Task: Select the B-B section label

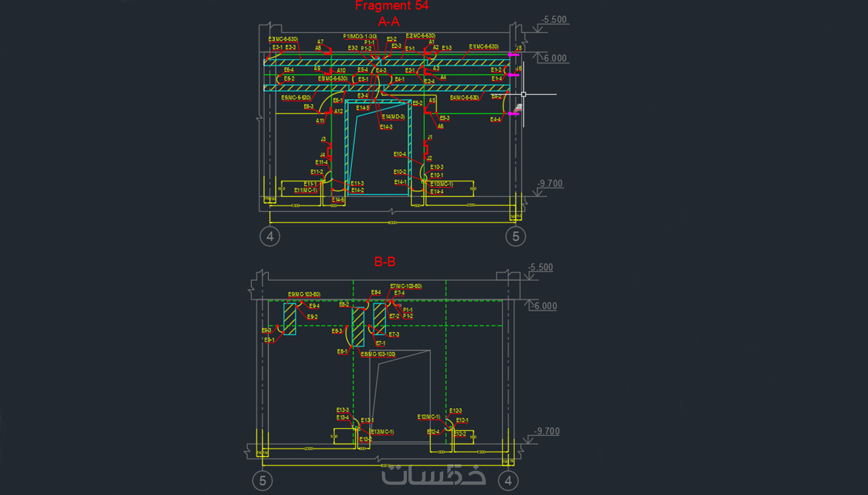Action: pos(384,262)
